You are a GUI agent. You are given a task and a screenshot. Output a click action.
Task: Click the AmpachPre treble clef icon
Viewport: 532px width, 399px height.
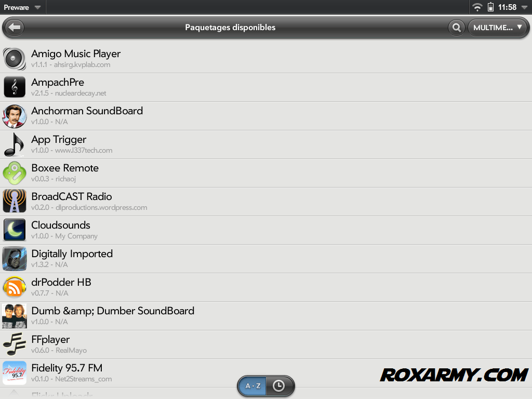coord(14,87)
